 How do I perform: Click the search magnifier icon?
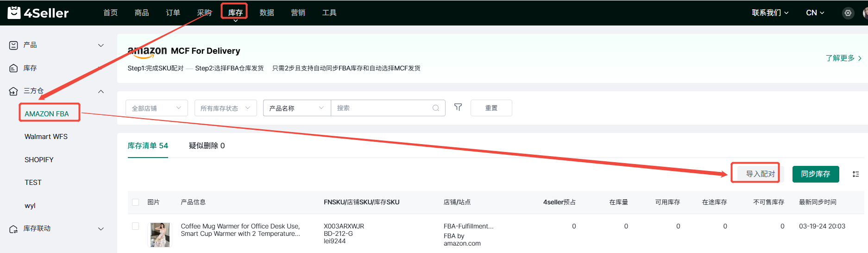click(435, 108)
